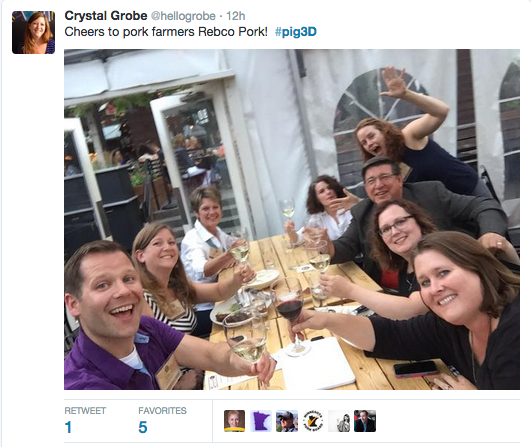Open Crystal Grobe's profile picture

point(33,32)
